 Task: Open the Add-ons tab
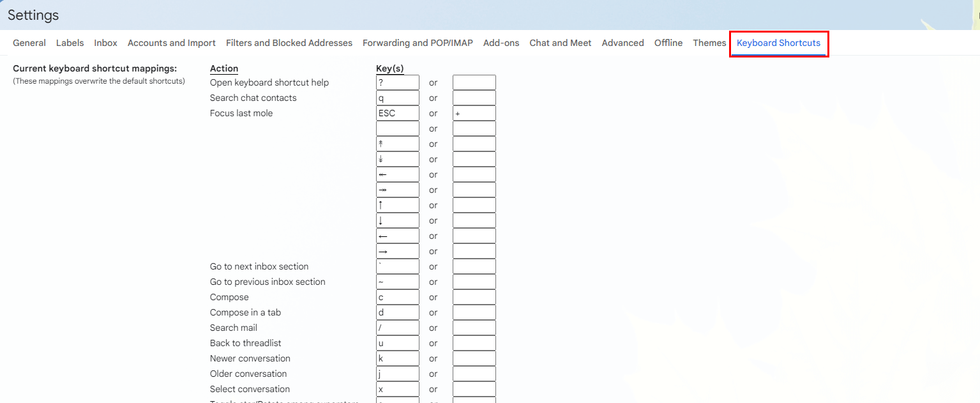(501, 43)
